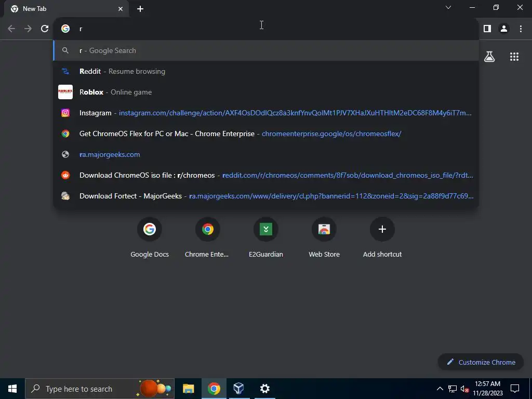Click Customize Chrome button

(x=481, y=362)
